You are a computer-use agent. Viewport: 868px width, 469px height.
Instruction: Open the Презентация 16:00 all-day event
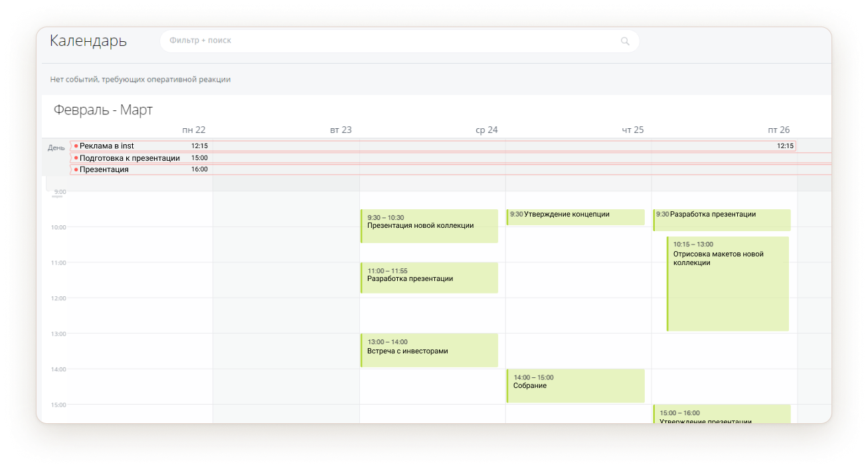[451, 169]
